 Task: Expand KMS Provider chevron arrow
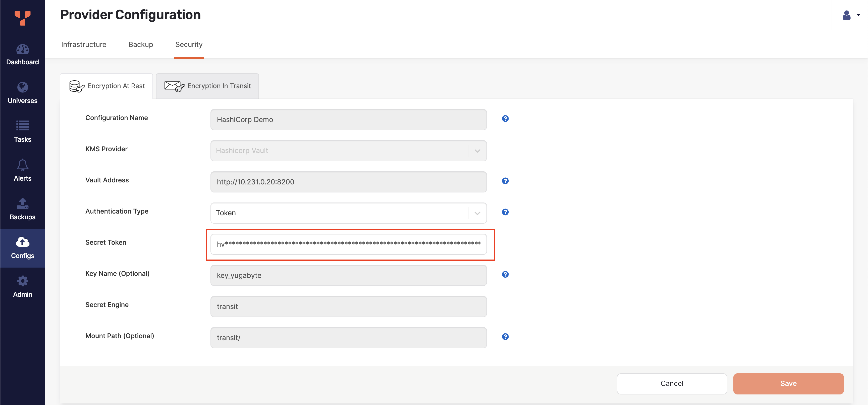tap(477, 151)
